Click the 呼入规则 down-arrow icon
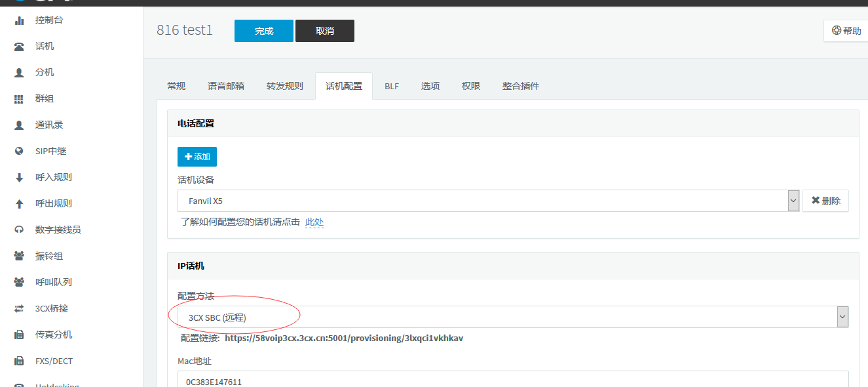The height and width of the screenshot is (387, 868). pos(19,178)
